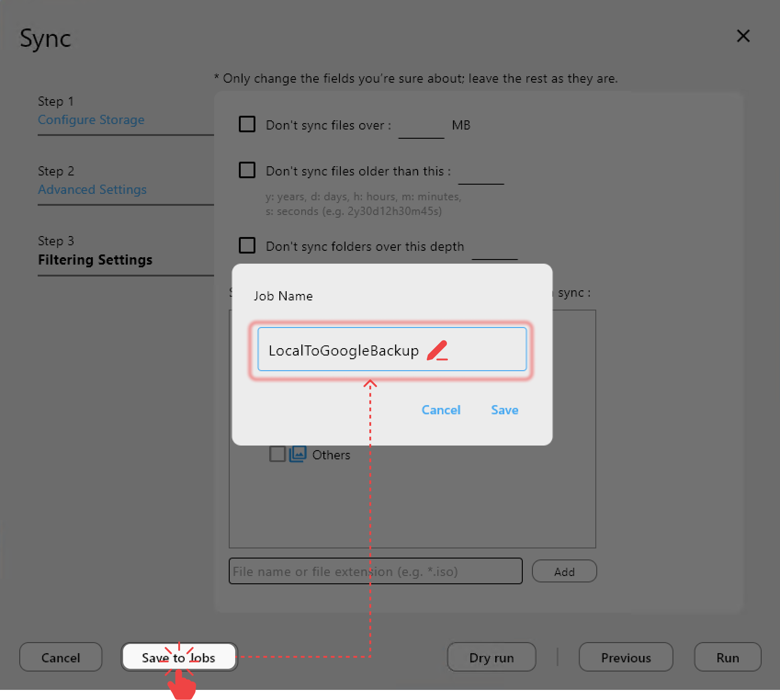The width and height of the screenshot is (780, 700).
Task: Run the sync job now
Action: (x=727, y=657)
